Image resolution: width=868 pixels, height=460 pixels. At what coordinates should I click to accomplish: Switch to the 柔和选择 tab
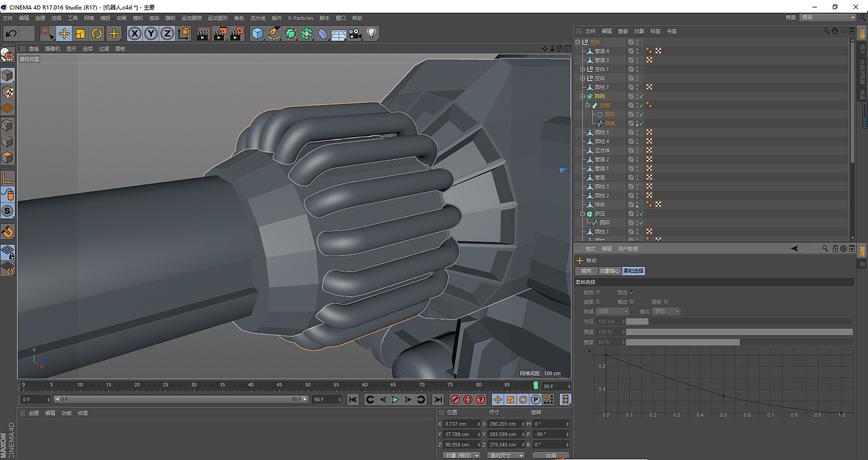point(633,271)
